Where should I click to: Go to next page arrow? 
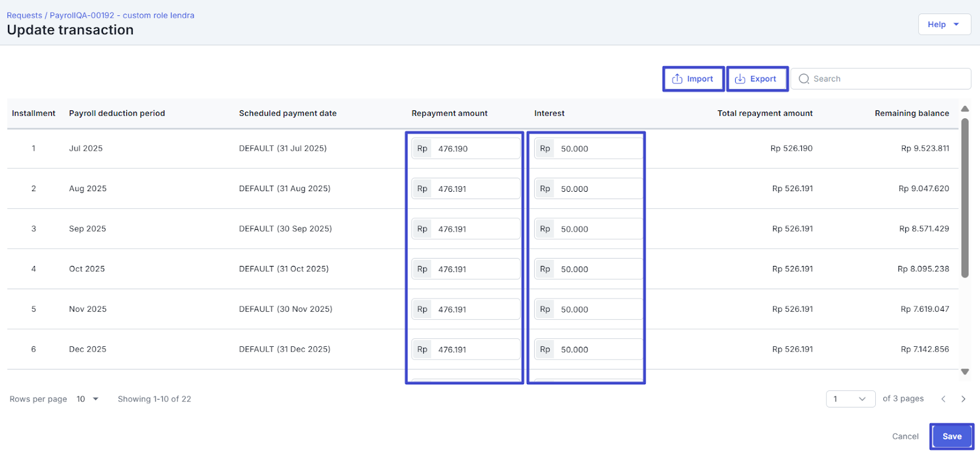point(963,399)
